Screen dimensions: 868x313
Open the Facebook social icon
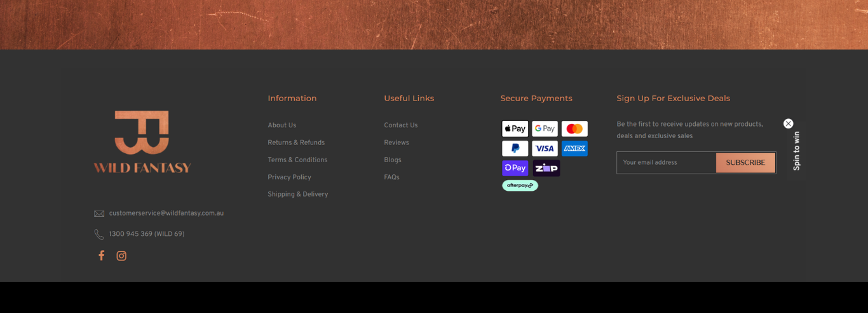coord(101,256)
